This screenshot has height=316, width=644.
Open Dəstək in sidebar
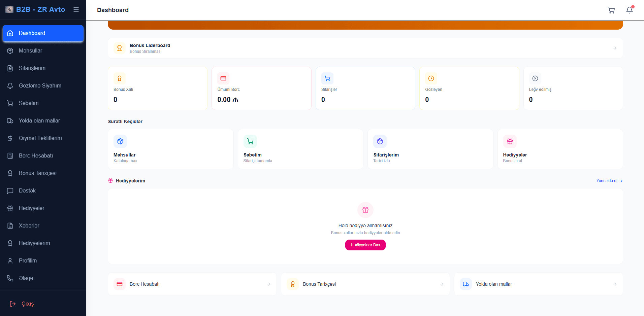click(43, 191)
